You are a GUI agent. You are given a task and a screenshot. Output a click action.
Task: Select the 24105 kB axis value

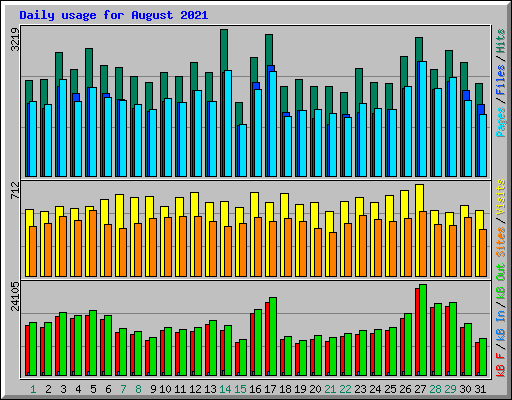coord(15,296)
